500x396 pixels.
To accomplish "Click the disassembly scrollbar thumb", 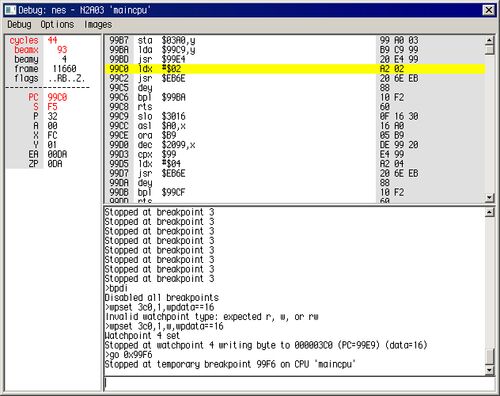I will click(x=489, y=50).
